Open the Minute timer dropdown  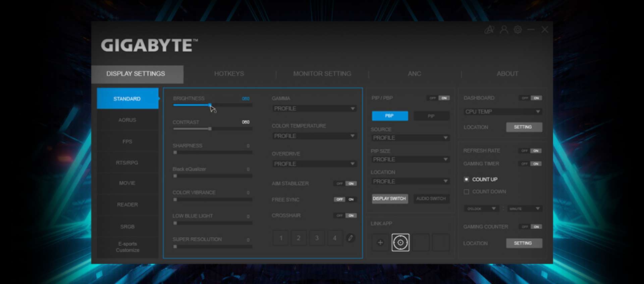tap(524, 208)
